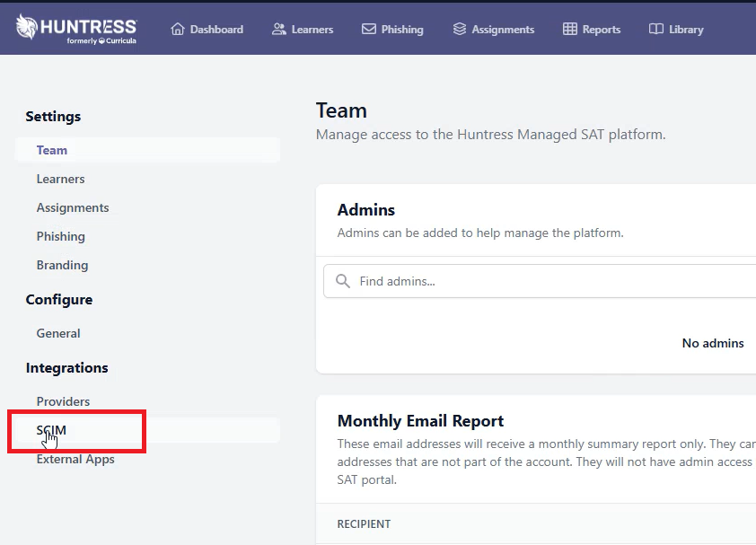The image size is (756, 545).
Task: Click the Integrations sidebar heading
Action: (67, 367)
